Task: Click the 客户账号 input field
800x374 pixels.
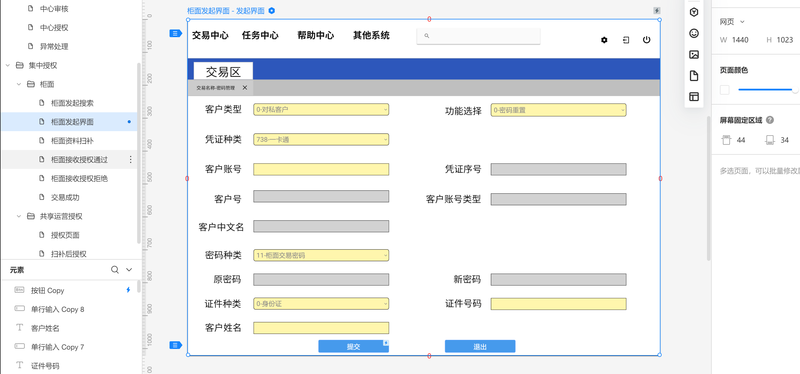Action: 321,169
